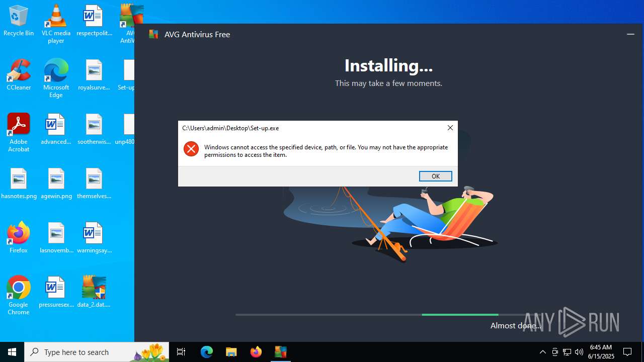Screen dimensions: 644x362
Task: Select pressuresex... Word document on desktop
Action: [x=56, y=292]
